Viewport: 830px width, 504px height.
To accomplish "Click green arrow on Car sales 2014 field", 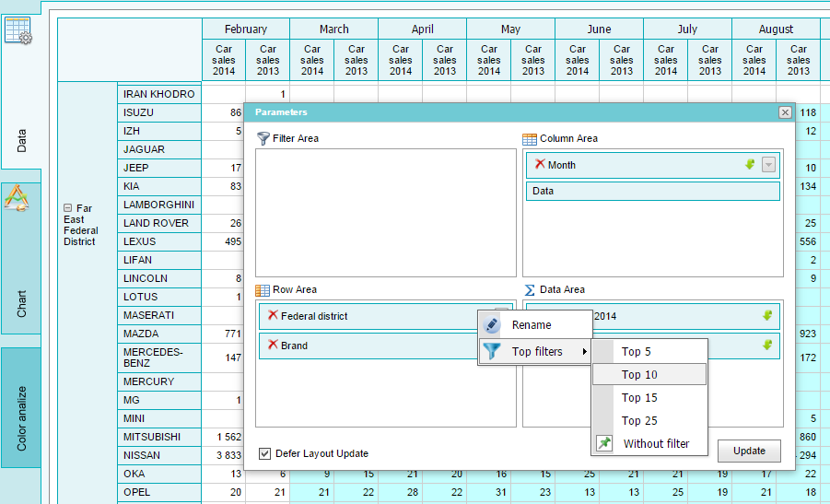I will [x=767, y=315].
